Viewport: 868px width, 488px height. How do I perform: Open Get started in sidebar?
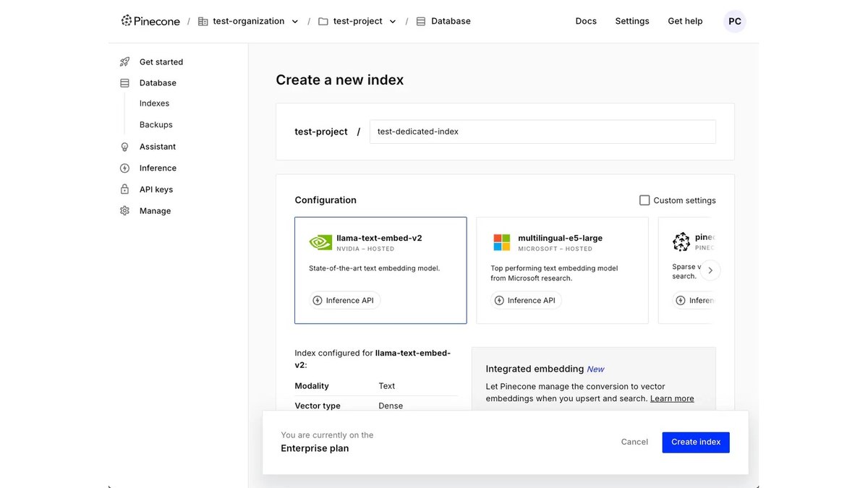161,62
